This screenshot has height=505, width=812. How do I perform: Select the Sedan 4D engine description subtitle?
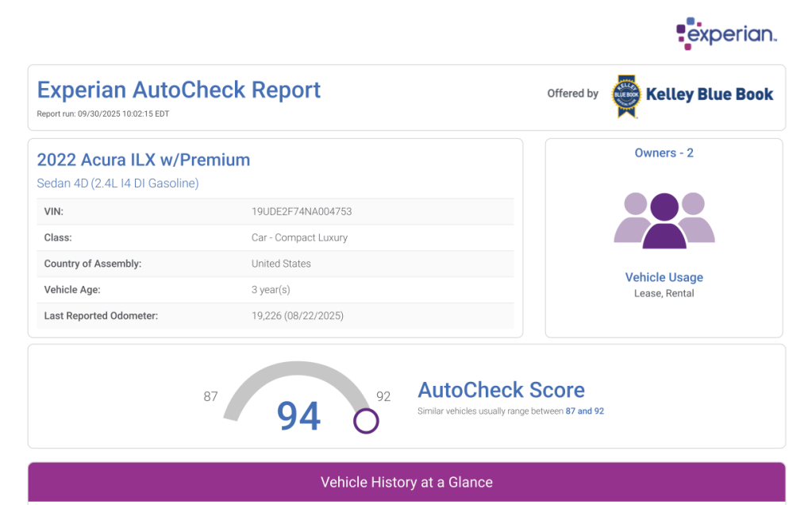point(117,183)
